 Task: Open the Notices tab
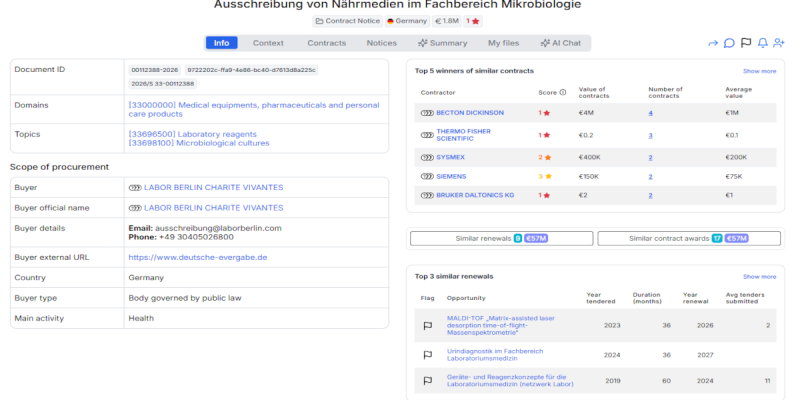tap(382, 43)
